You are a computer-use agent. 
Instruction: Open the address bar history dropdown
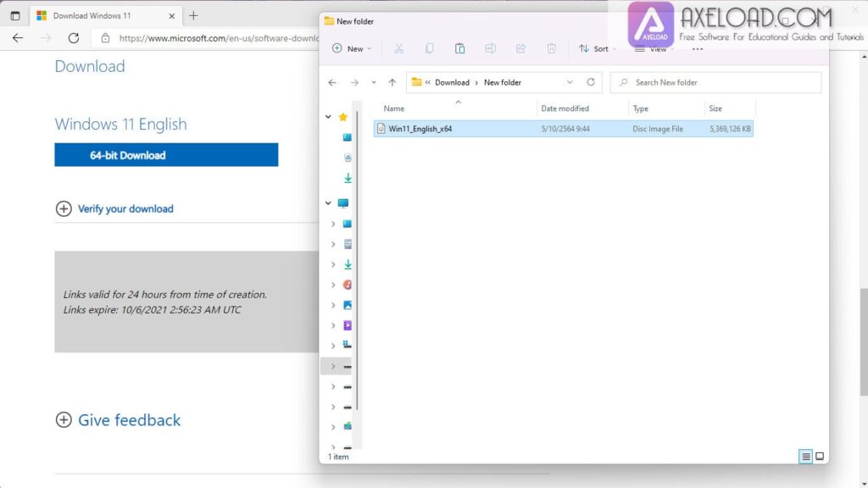(x=570, y=82)
